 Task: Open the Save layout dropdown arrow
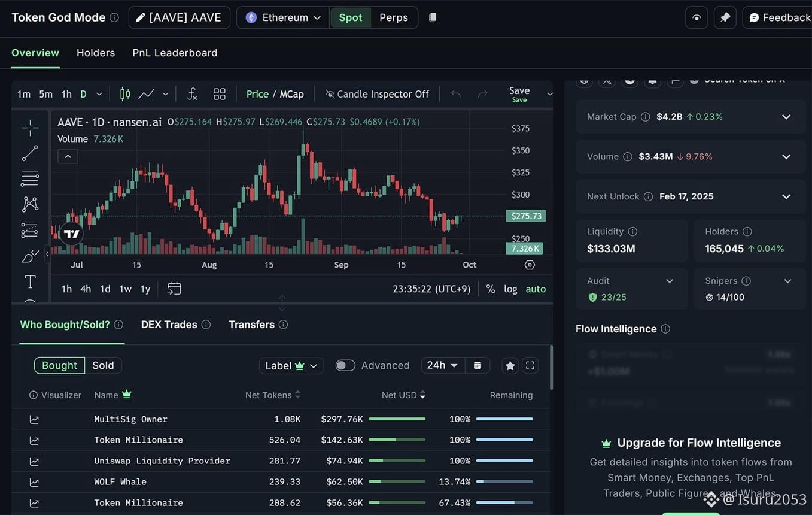click(x=550, y=94)
